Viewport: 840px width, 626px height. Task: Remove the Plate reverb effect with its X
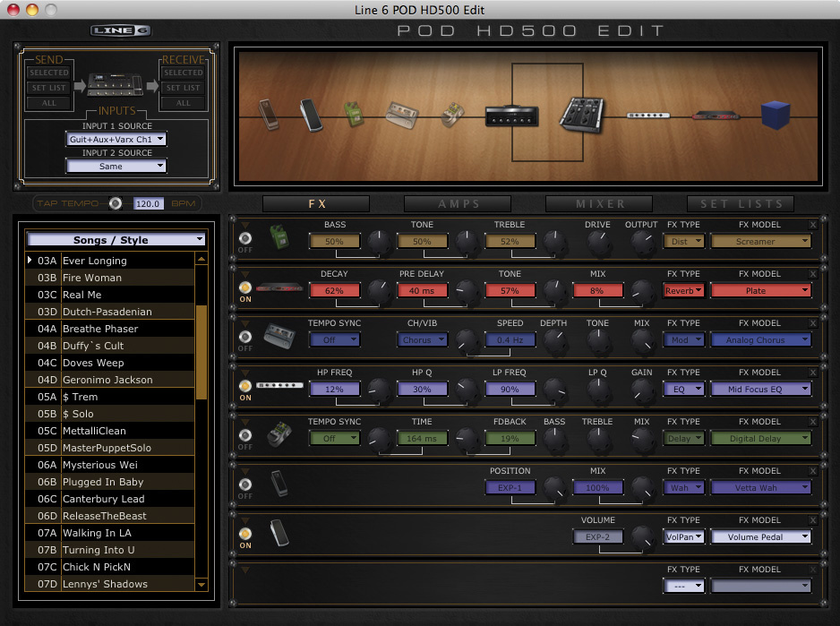(x=812, y=274)
